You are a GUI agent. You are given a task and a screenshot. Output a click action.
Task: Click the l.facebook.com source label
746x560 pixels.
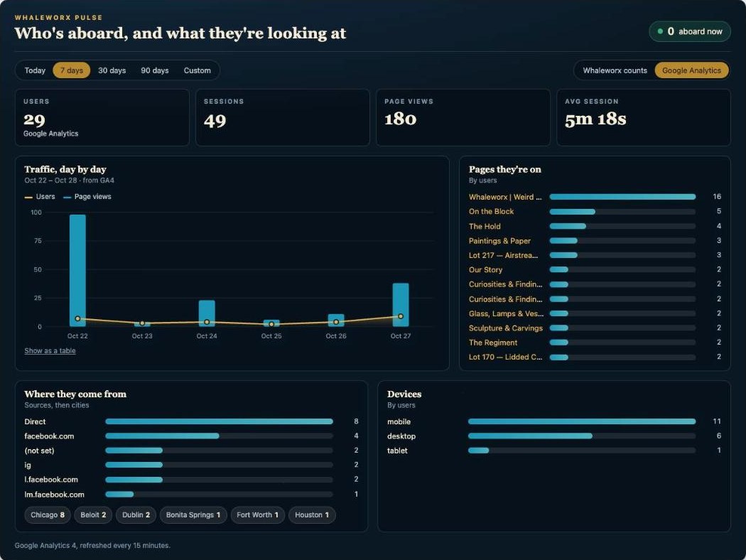51,480
